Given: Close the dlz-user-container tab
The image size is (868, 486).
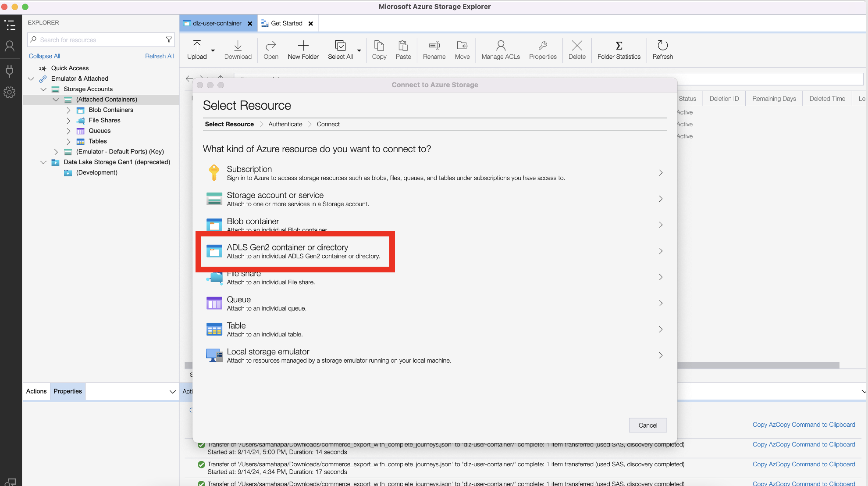Looking at the screenshot, I should [x=250, y=24].
